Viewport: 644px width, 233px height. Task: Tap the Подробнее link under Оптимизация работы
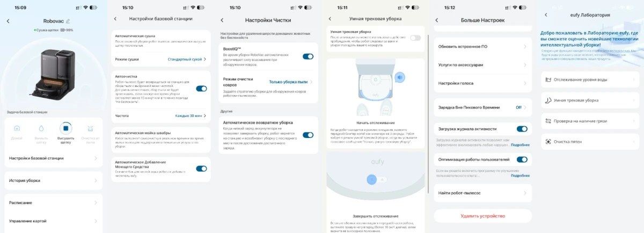click(x=520, y=176)
